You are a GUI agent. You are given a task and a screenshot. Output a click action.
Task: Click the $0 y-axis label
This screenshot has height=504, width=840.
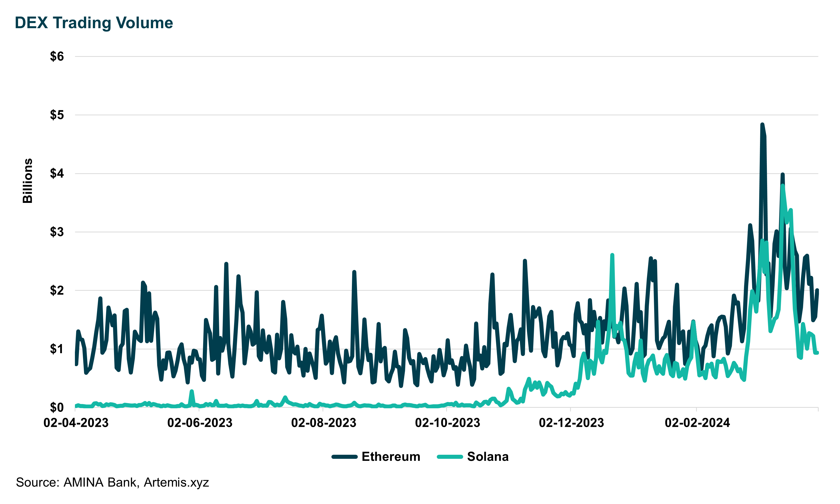tap(57, 407)
